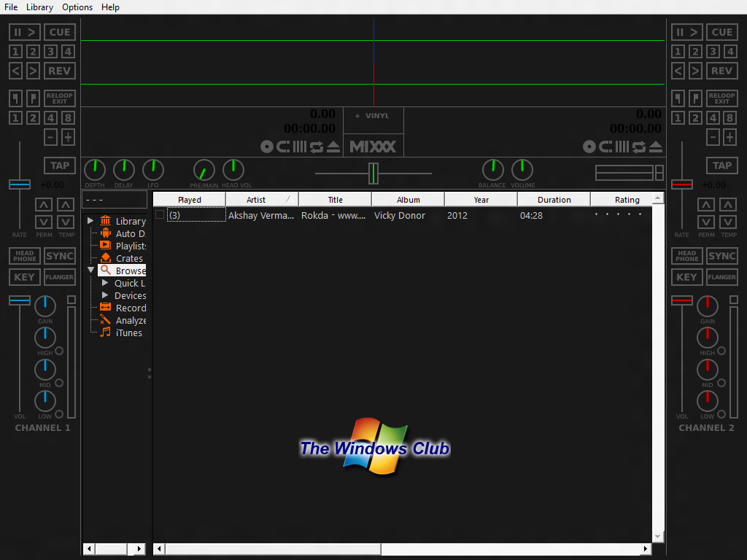Click Channel 2 LOW EQ knob

coord(708,401)
